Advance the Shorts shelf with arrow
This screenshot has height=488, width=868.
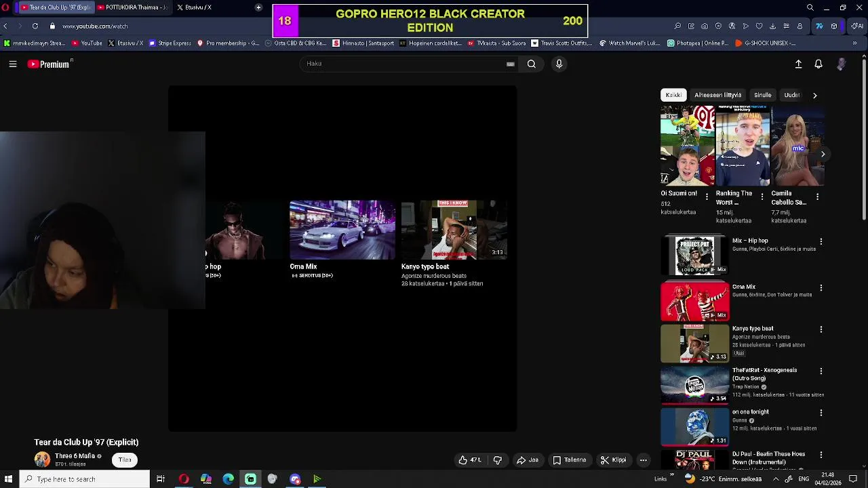click(x=823, y=154)
